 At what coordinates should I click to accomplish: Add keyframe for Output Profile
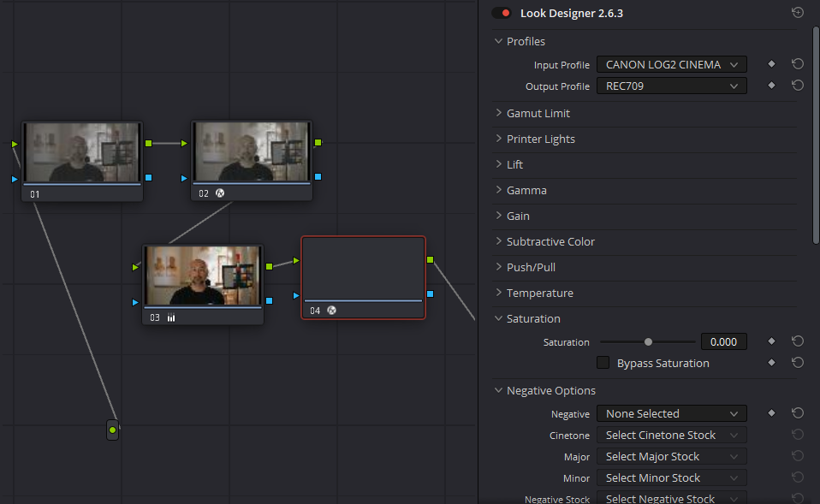pos(771,86)
